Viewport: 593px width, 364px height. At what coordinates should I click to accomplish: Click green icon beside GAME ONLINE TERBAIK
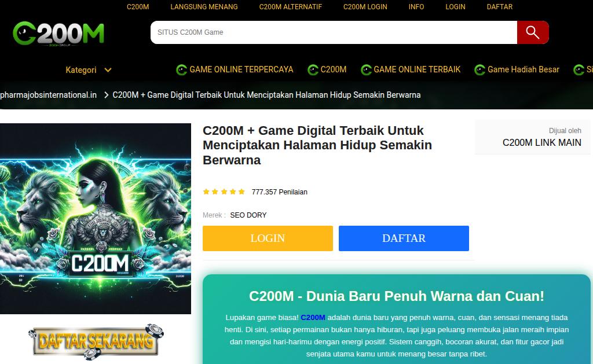366,70
